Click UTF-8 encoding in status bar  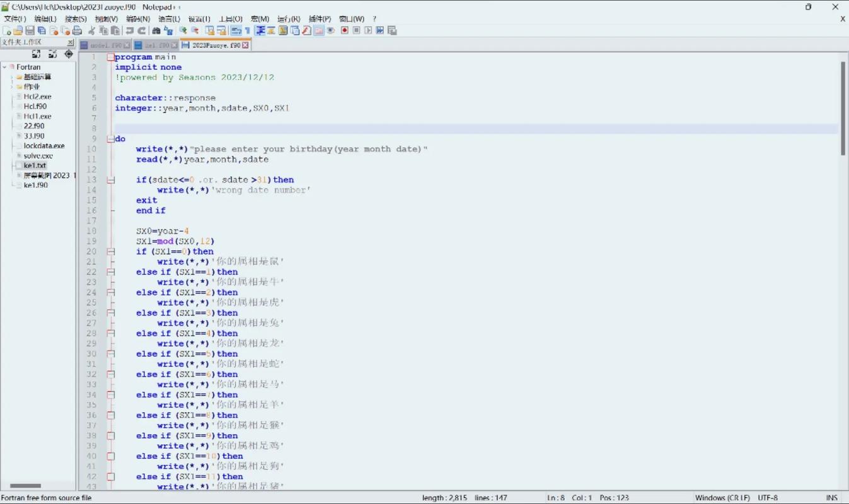(x=768, y=498)
